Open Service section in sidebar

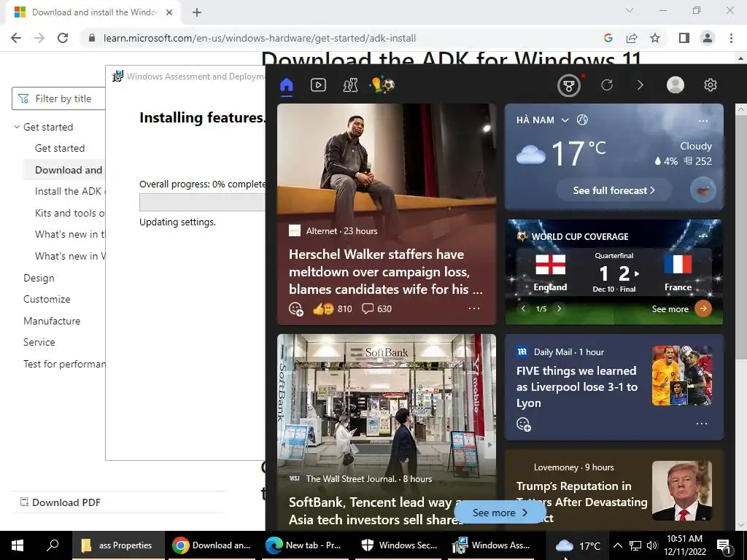coord(39,342)
